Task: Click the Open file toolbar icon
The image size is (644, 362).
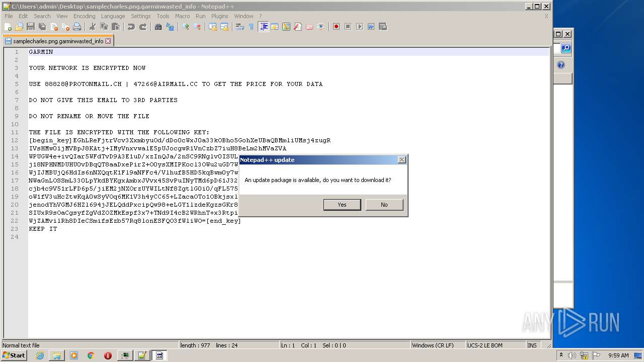Action: point(19,27)
